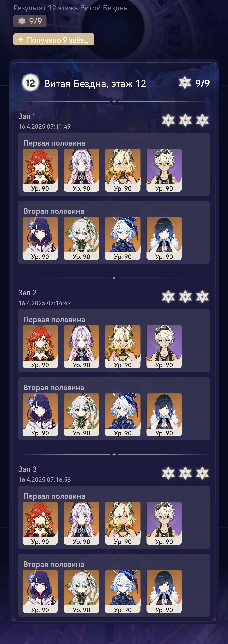Click the floor 12 number badge
The width and height of the screenshot is (228, 644).
coord(30,83)
